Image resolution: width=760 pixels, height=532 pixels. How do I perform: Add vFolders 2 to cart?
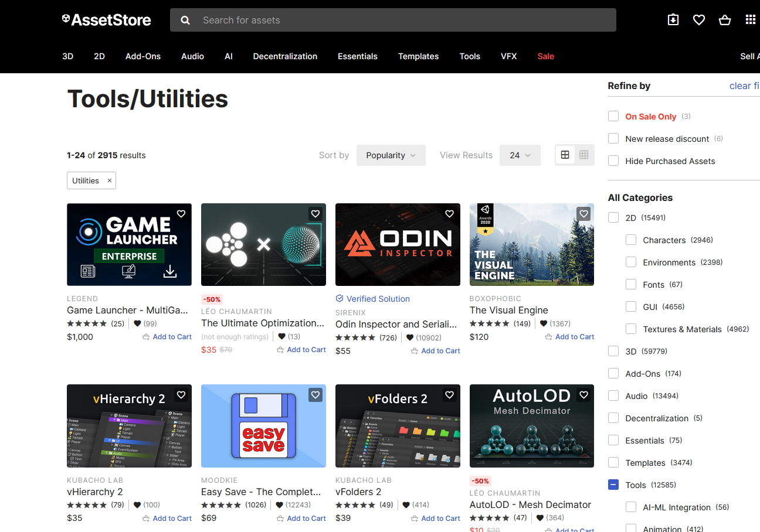pyautogui.click(x=436, y=519)
